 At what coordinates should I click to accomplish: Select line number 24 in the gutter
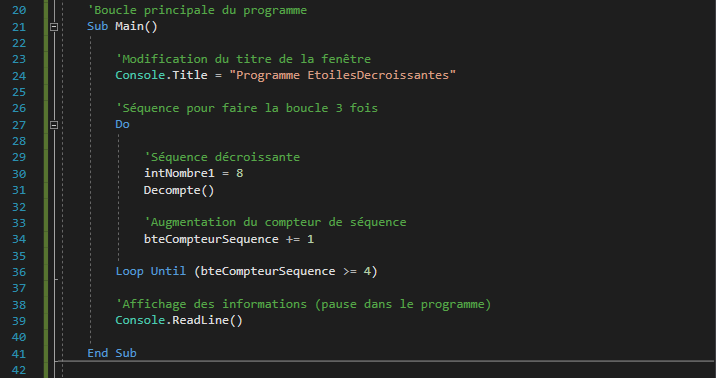pyautogui.click(x=19, y=76)
